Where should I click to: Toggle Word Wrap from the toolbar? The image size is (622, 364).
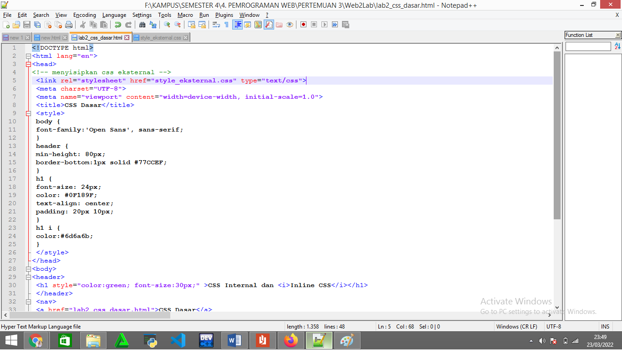click(217, 24)
